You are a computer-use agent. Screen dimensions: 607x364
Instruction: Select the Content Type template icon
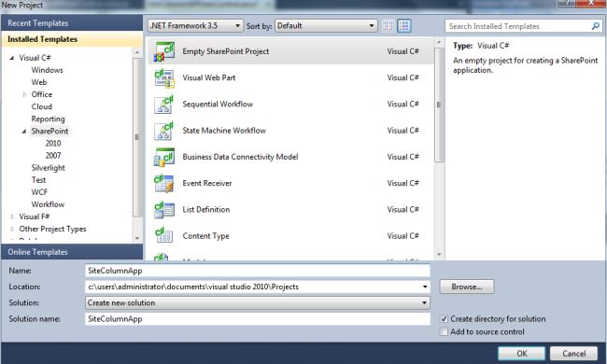pos(164,235)
